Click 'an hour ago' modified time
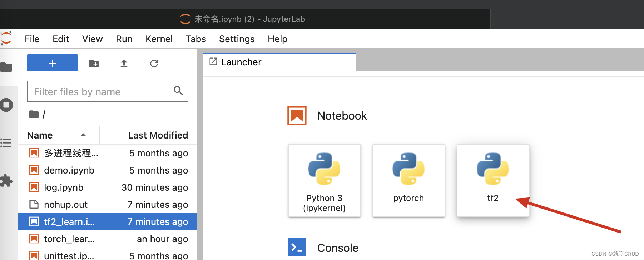The image size is (644, 260). point(163,239)
